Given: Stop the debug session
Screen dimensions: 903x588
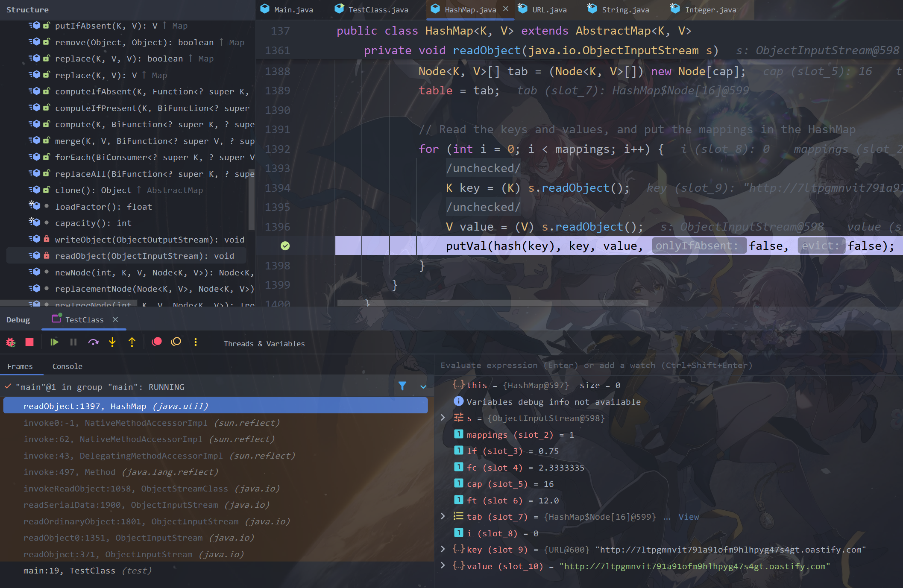Looking at the screenshot, I should pos(29,342).
